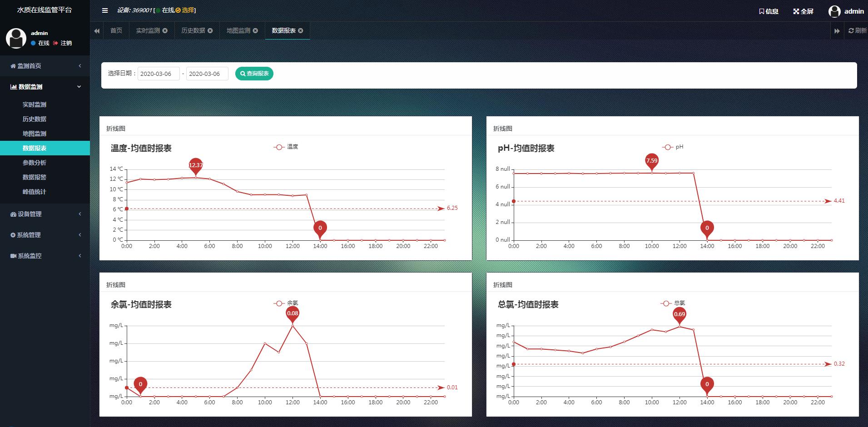The image size is (868, 427).
Task: Click the start date field
Action: [159, 74]
